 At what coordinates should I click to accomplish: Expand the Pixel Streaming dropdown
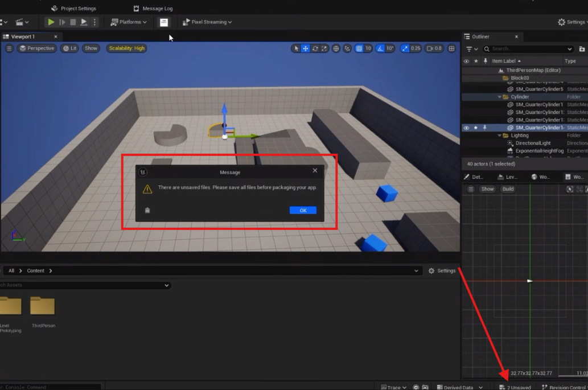click(x=207, y=22)
